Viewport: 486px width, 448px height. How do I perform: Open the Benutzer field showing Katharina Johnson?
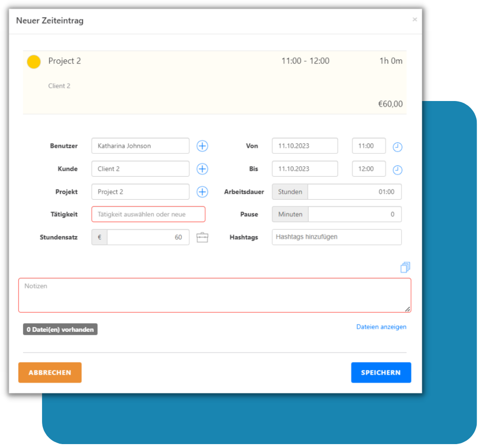pyautogui.click(x=140, y=146)
